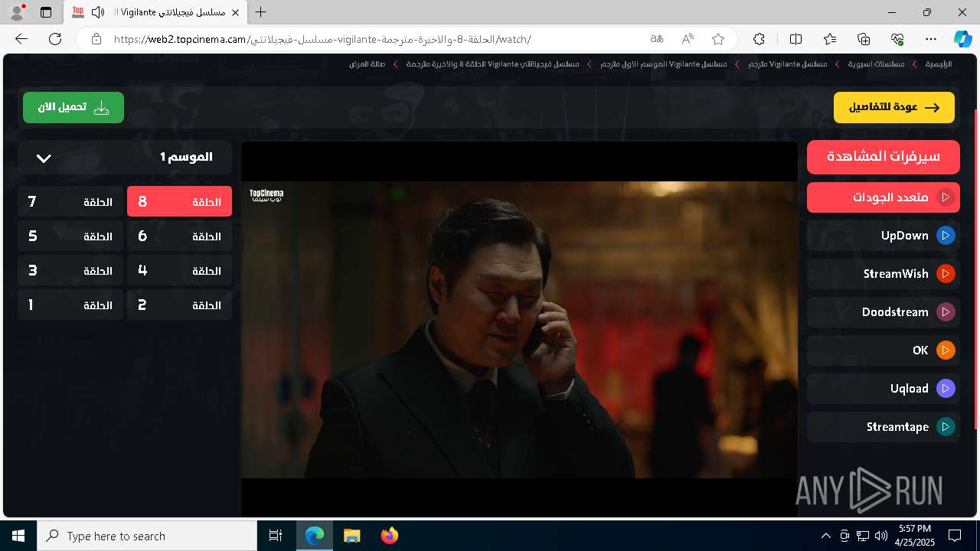
Task: Select episode الحلقة 8
Action: click(179, 202)
